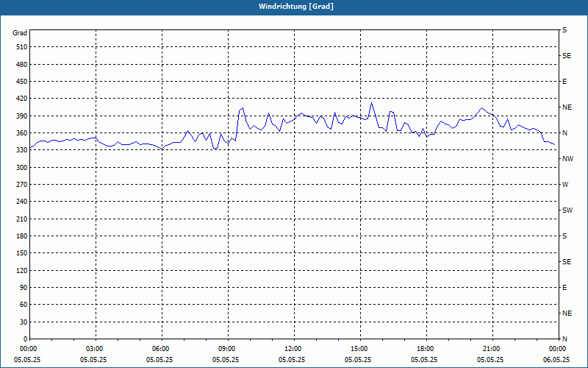This screenshot has height=368, width=588.
Task: Click the 180 y-axis label
Action: tap(22, 236)
